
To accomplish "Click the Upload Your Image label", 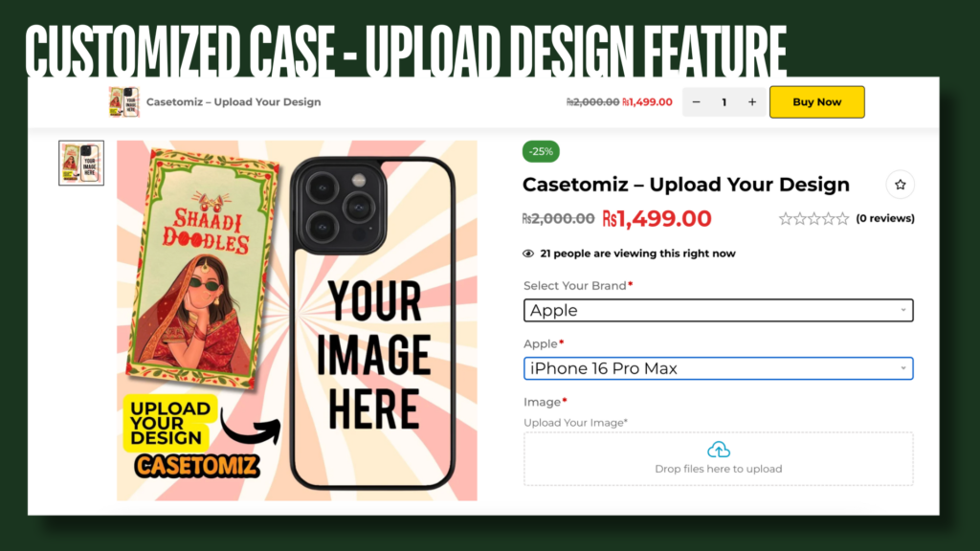I will (575, 423).
